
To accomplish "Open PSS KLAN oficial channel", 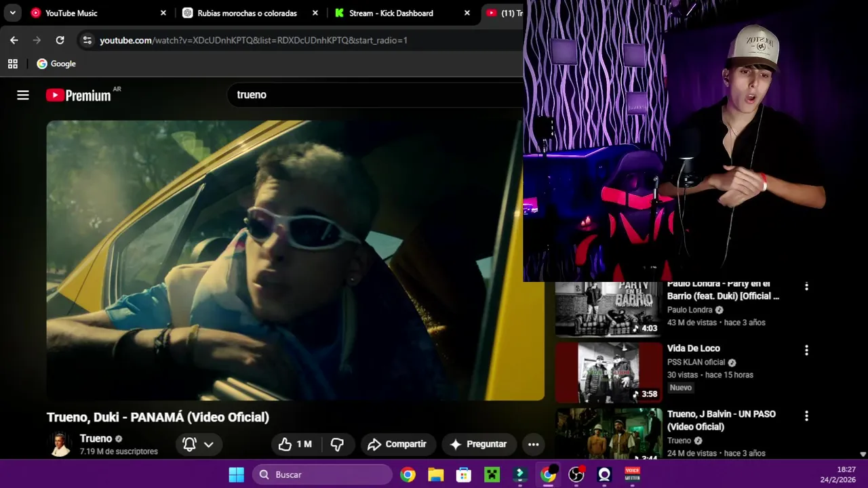I will 696,362.
